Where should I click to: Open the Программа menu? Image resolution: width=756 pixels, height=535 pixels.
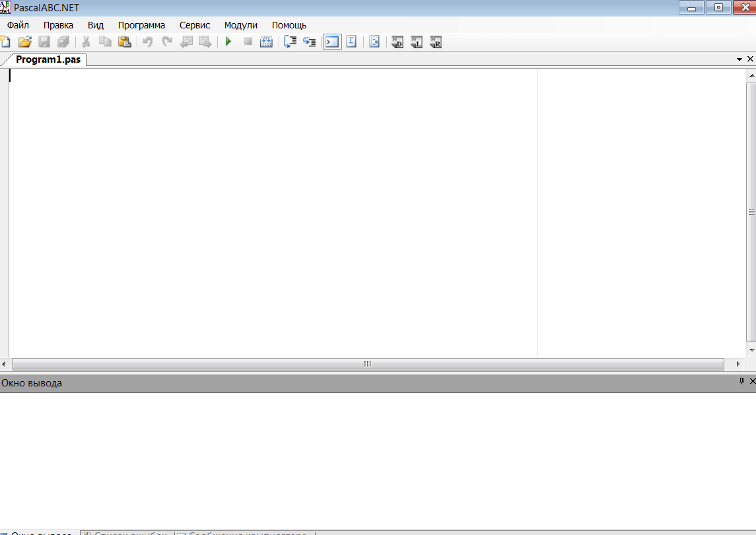141,25
